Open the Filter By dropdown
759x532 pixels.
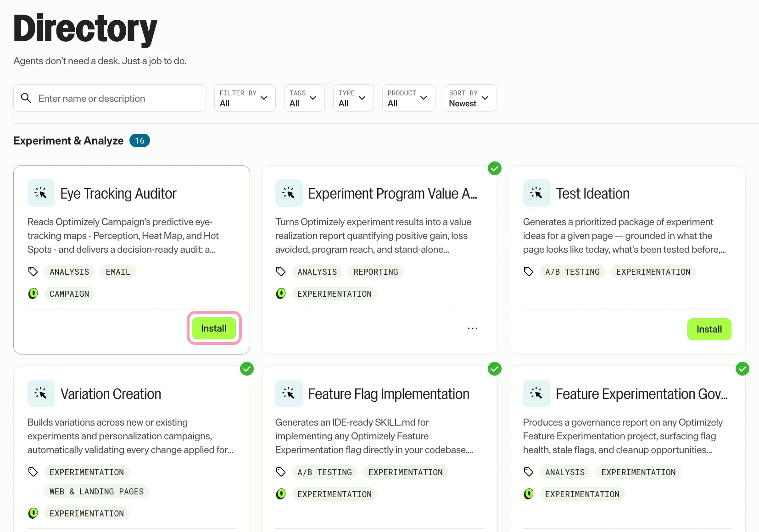point(245,98)
